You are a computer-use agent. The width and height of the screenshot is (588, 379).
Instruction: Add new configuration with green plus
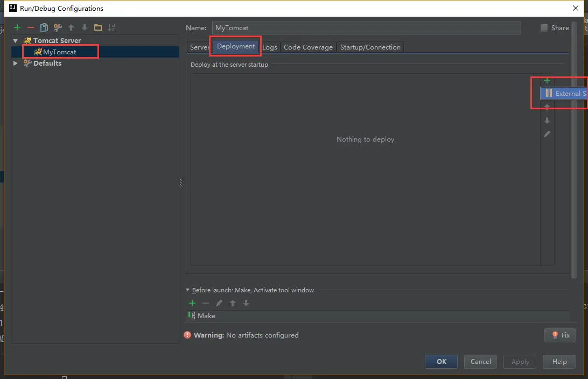[x=17, y=27]
